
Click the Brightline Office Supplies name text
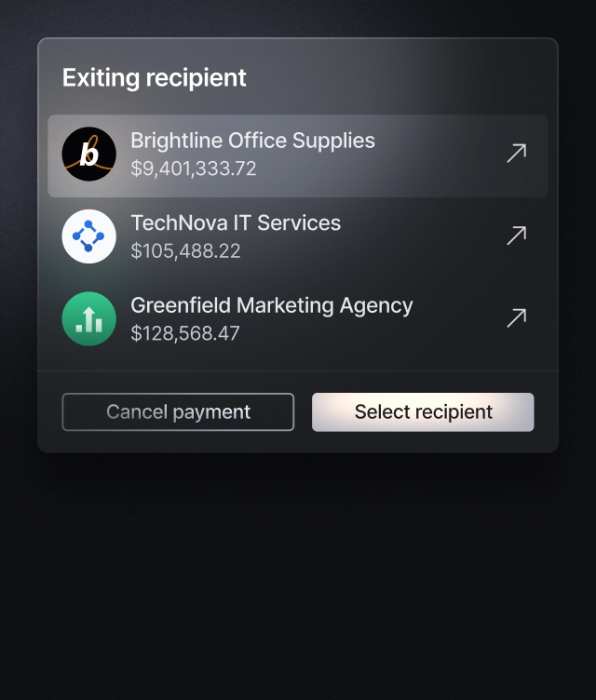(x=252, y=141)
